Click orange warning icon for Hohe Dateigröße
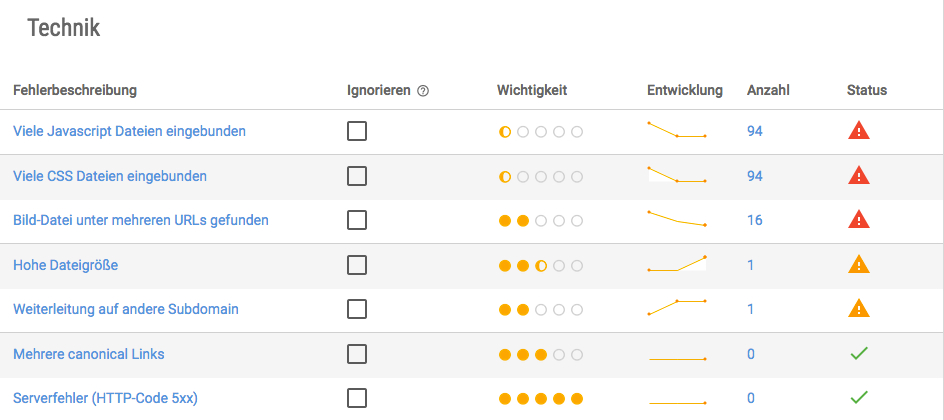Image resolution: width=944 pixels, height=420 pixels. 859,264
